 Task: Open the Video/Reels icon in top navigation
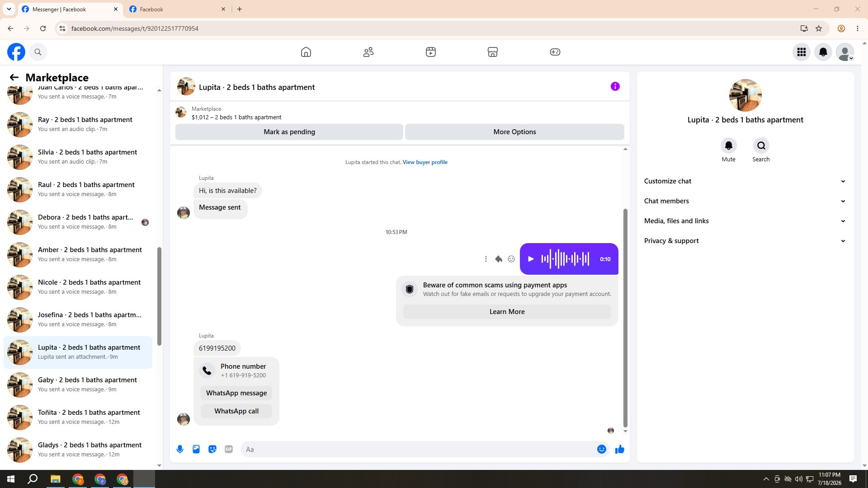pos(431,52)
